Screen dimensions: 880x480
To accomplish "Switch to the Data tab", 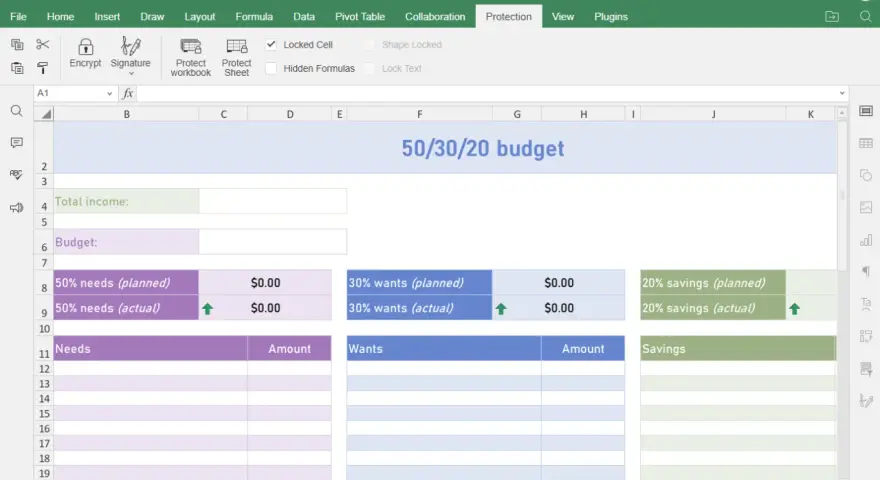I will point(304,16).
